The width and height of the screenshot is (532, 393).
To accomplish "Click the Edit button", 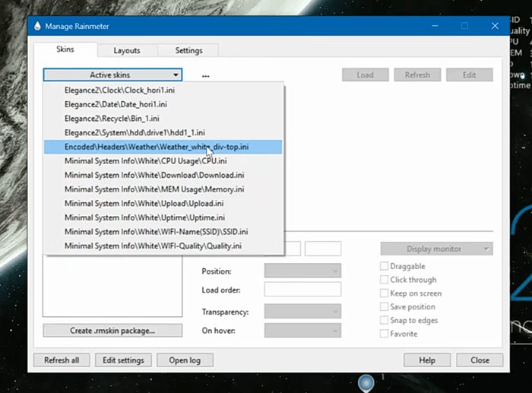I will tap(470, 74).
